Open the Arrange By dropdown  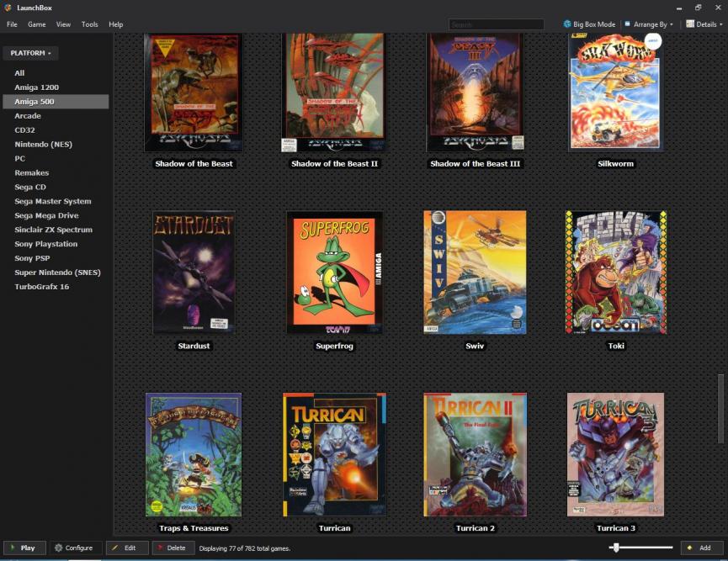(649, 24)
